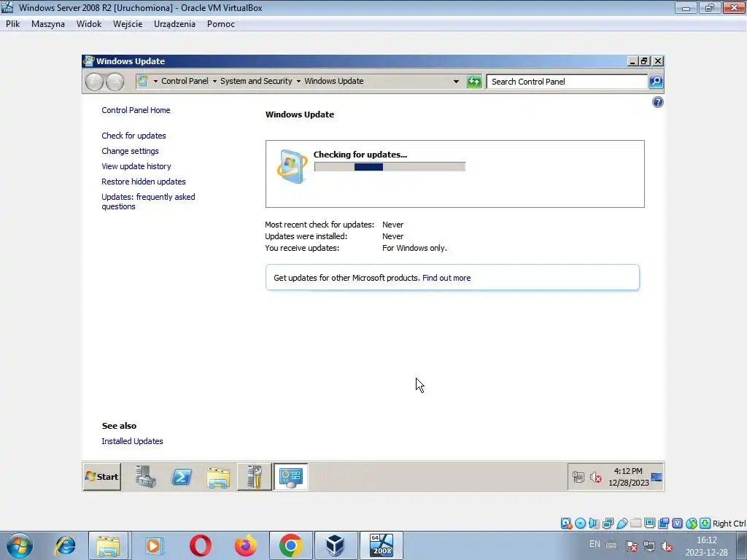Click VirtualBox shared folders indicator

(635, 524)
